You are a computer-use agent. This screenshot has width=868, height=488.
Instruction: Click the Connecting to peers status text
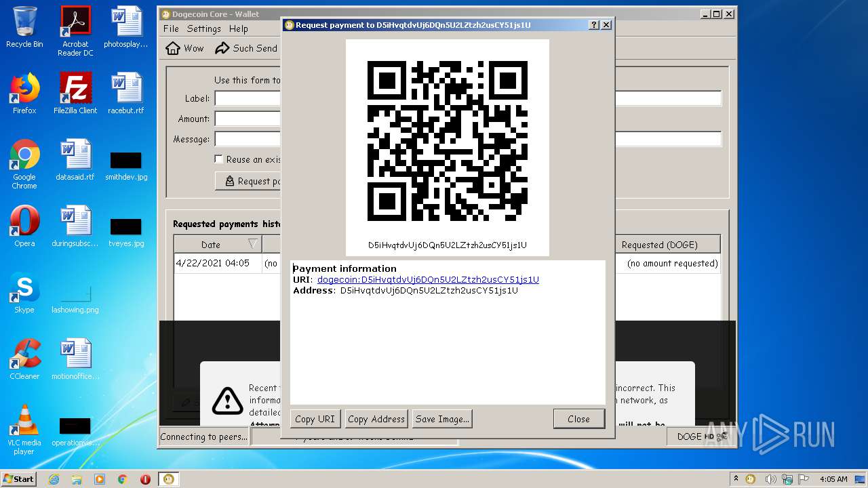(x=204, y=436)
